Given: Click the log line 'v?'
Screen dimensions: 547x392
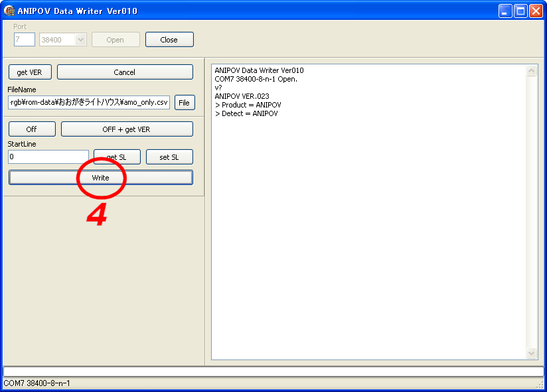Looking at the screenshot, I should coord(218,88).
